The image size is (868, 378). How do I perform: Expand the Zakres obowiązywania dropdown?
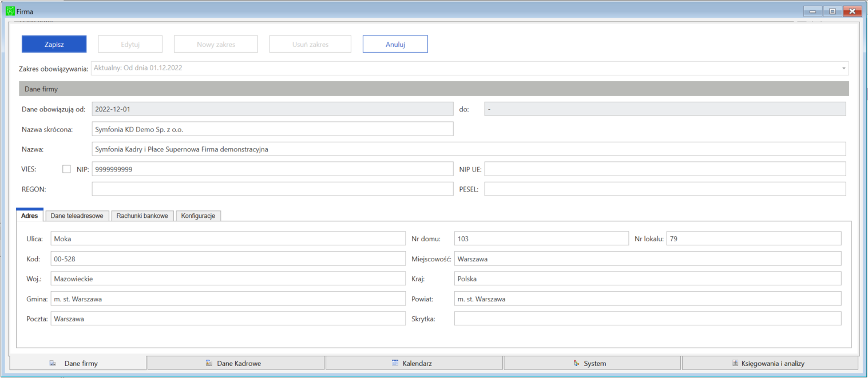pos(843,68)
